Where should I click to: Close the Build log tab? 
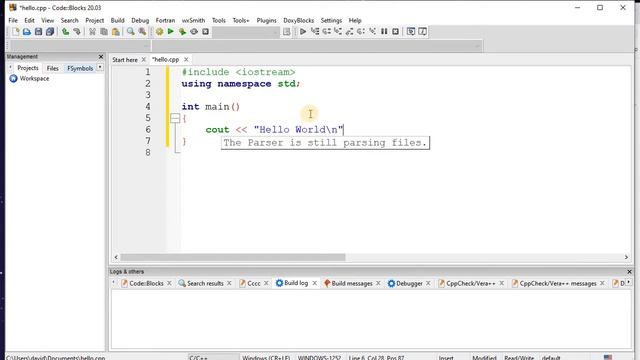314,283
